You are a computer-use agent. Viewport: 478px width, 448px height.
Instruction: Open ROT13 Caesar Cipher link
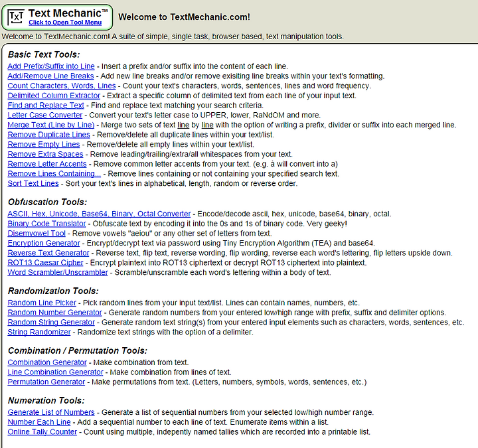45,262
